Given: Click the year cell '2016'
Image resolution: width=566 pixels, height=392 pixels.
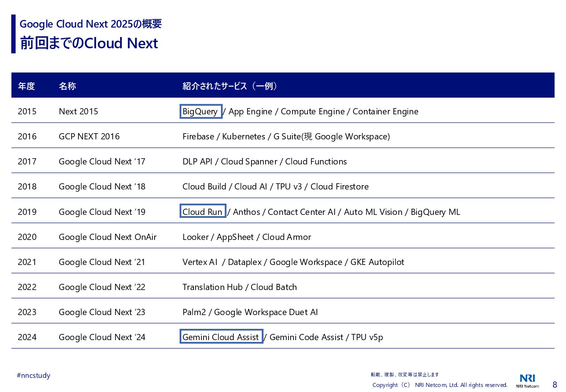Looking at the screenshot, I should [27, 136].
